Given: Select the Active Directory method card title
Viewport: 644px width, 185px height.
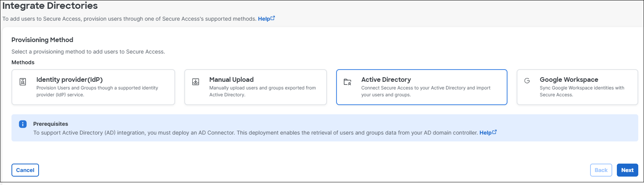Looking at the screenshot, I should (386, 80).
